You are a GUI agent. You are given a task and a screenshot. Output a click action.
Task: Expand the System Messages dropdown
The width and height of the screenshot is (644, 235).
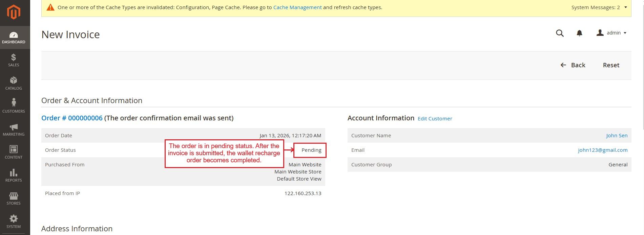coord(599,7)
